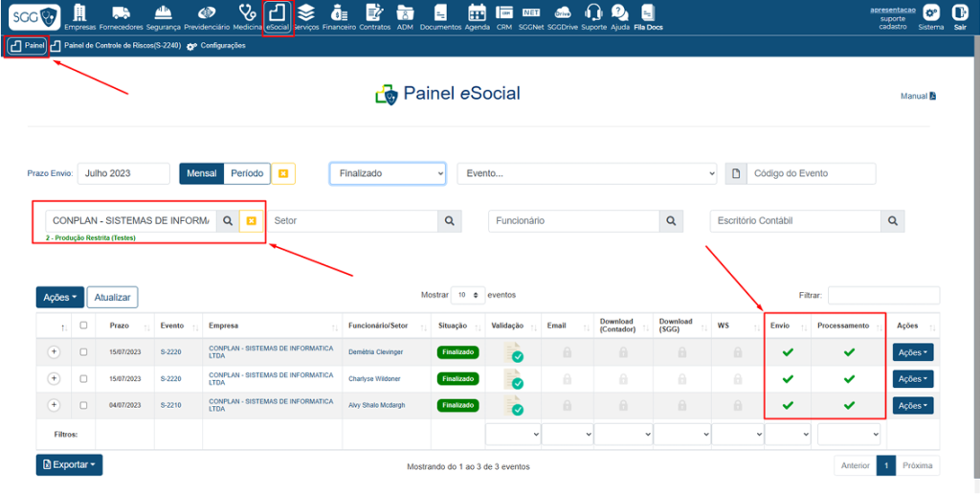Click the Código do Evento field
This screenshot has height=495, width=980.
(812, 173)
